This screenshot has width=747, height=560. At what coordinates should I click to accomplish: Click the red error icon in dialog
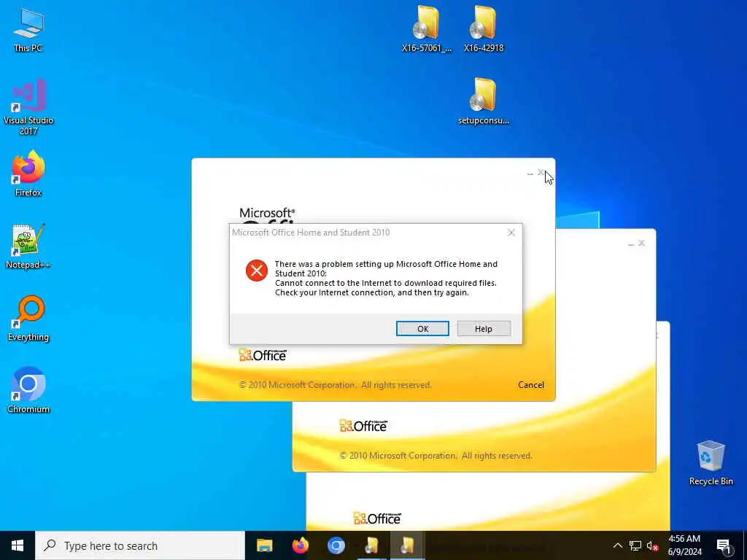(256, 271)
